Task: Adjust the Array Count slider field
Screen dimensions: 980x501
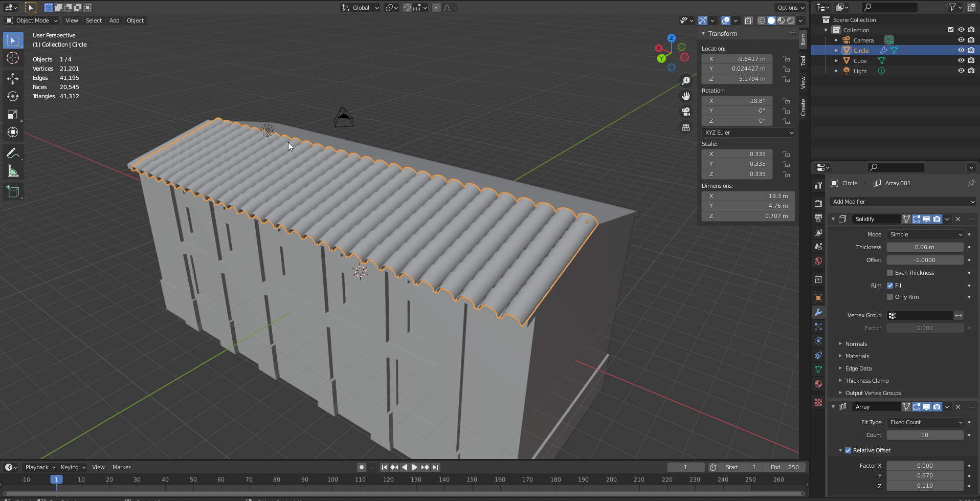Action: 925,435
